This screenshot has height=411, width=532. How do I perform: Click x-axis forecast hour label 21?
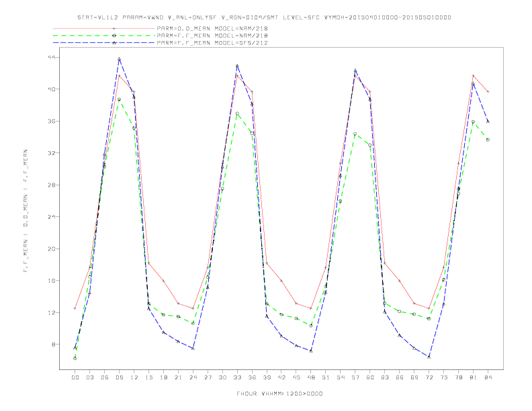(x=178, y=377)
